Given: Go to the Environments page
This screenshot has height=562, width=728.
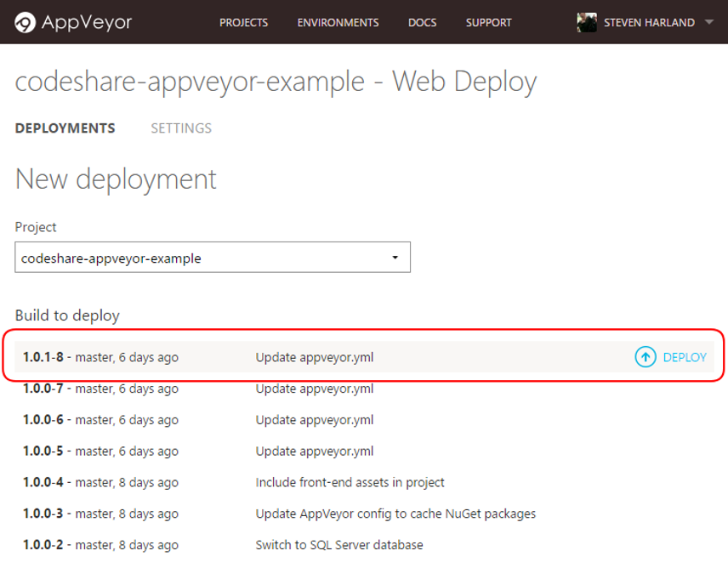Looking at the screenshot, I should [x=338, y=22].
